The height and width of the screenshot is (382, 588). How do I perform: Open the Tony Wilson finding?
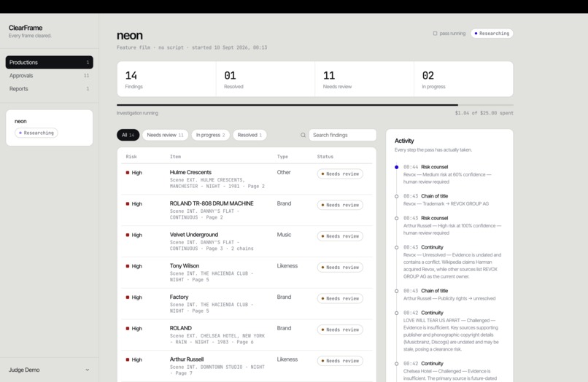(x=247, y=272)
